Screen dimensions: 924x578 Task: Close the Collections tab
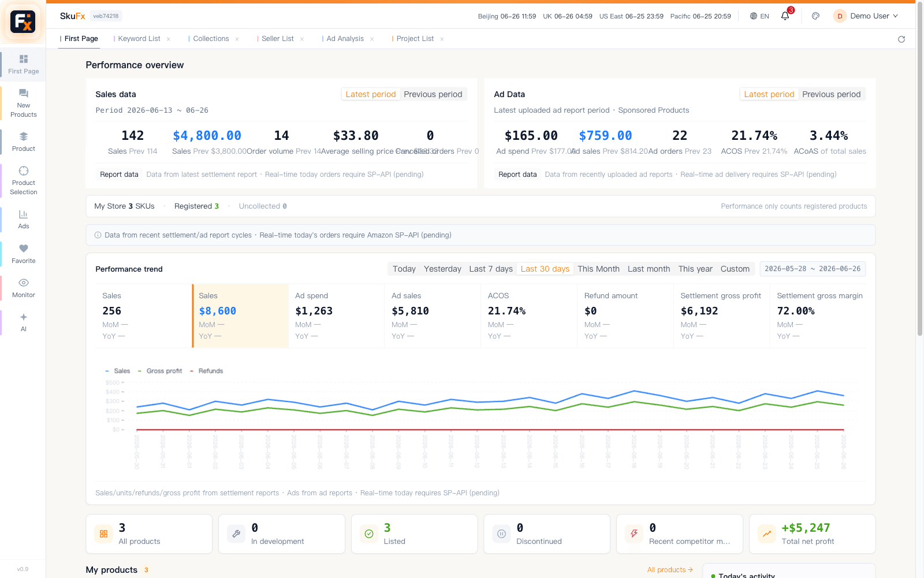click(237, 39)
